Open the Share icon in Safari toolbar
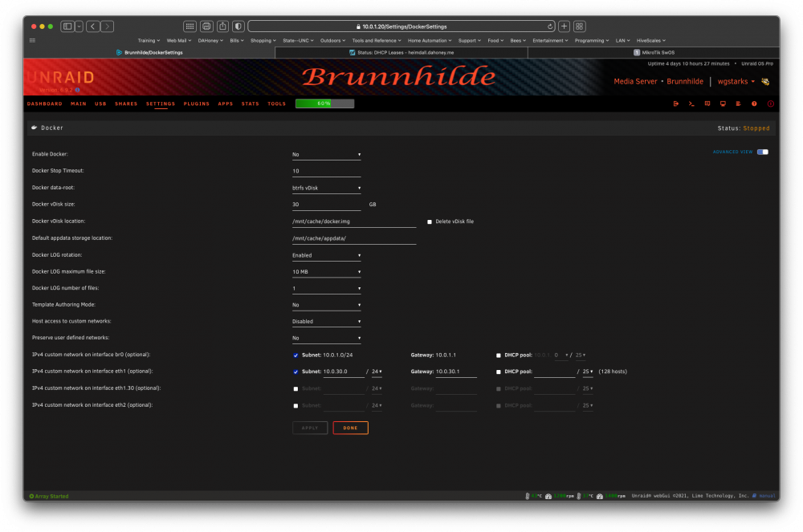Screen dimensions: 803x532 pyautogui.click(x=222, y=26)
